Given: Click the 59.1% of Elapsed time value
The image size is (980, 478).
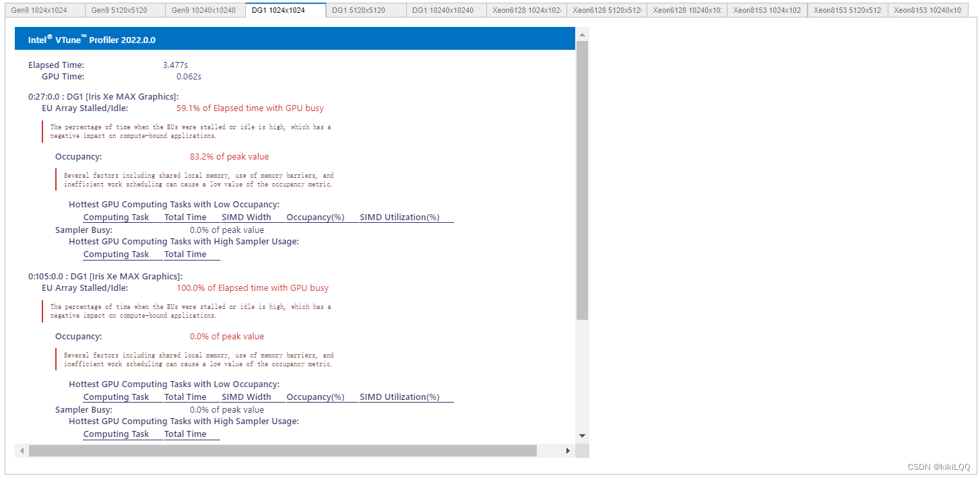Looking at the screenshot, I should (250, 108).
